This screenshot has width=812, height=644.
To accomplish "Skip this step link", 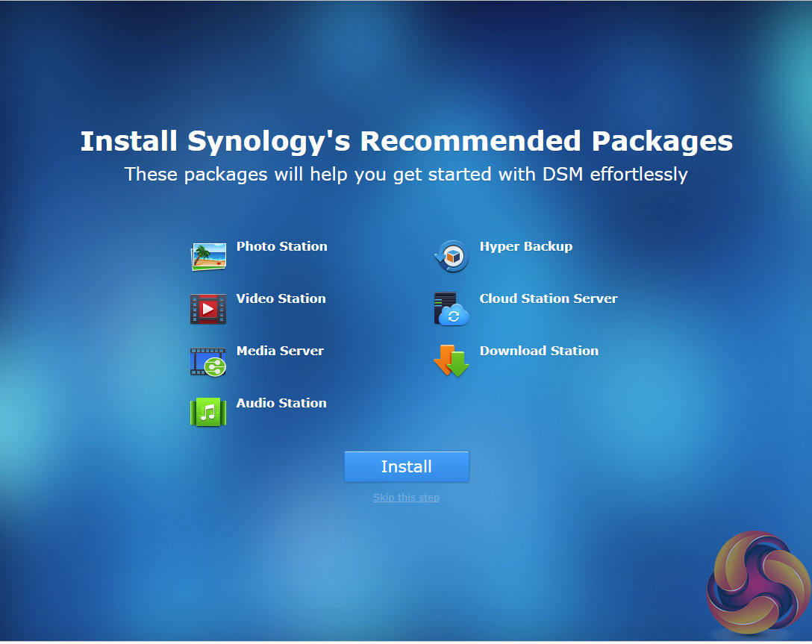I will [x=407, y=498].
